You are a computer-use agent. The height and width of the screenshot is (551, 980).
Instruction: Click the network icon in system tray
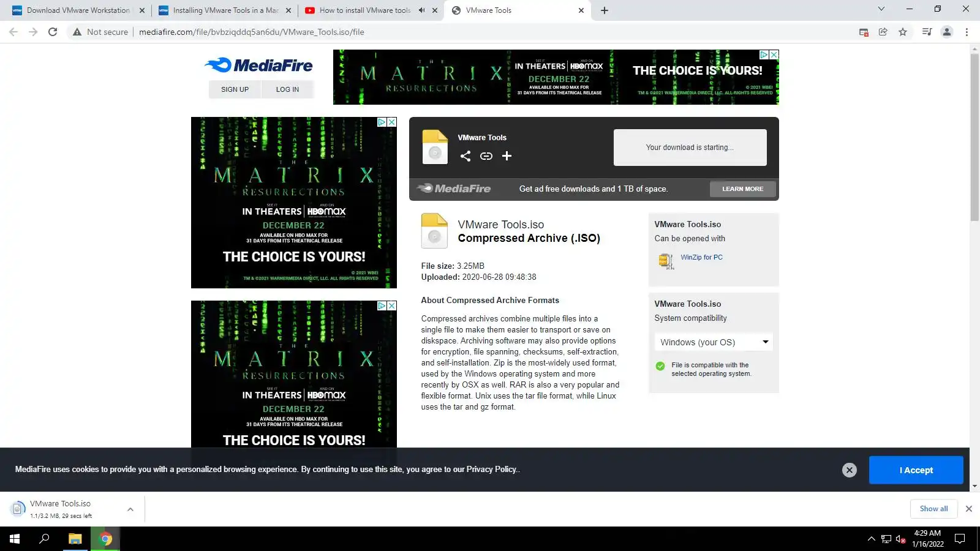[886, 539]
